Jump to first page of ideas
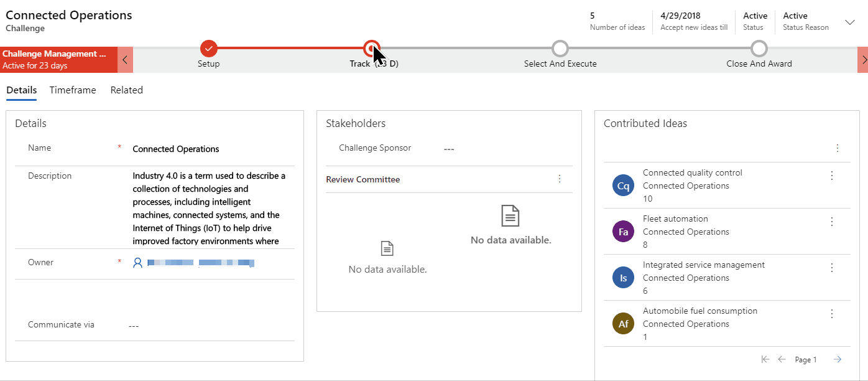Viewport: 868px width, 381px height. tap(765, 359)
